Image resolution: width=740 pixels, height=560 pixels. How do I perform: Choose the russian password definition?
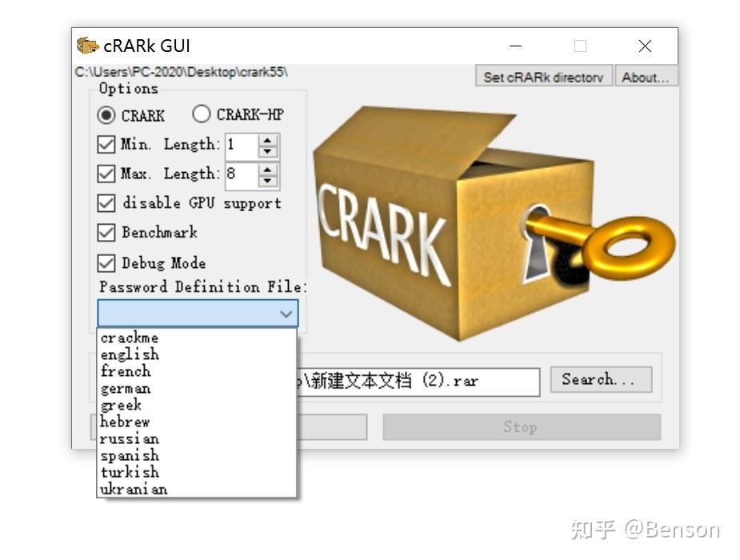point(130,438)
